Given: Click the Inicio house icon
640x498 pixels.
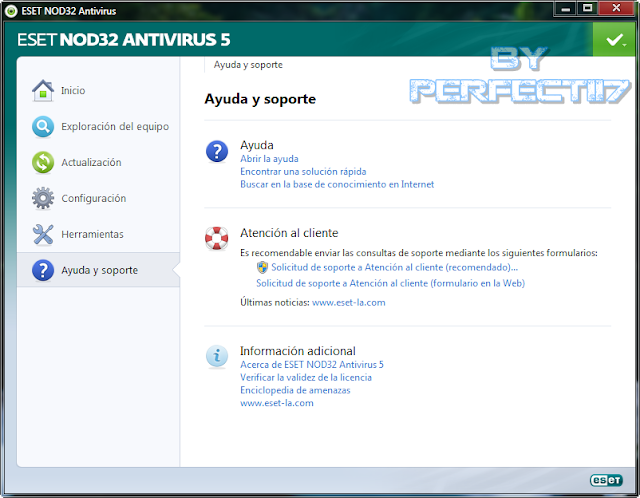Looking at the screenshot, I should coord(43,90).
